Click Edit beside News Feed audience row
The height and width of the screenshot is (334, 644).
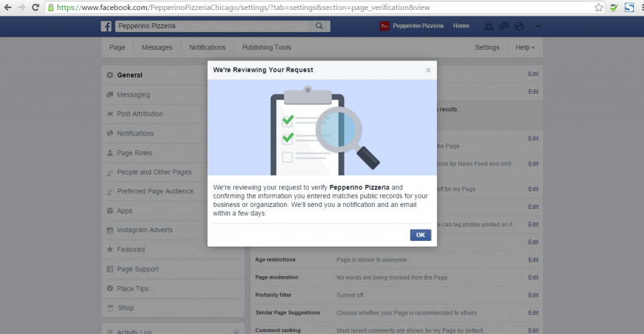[x=533, y=164]
